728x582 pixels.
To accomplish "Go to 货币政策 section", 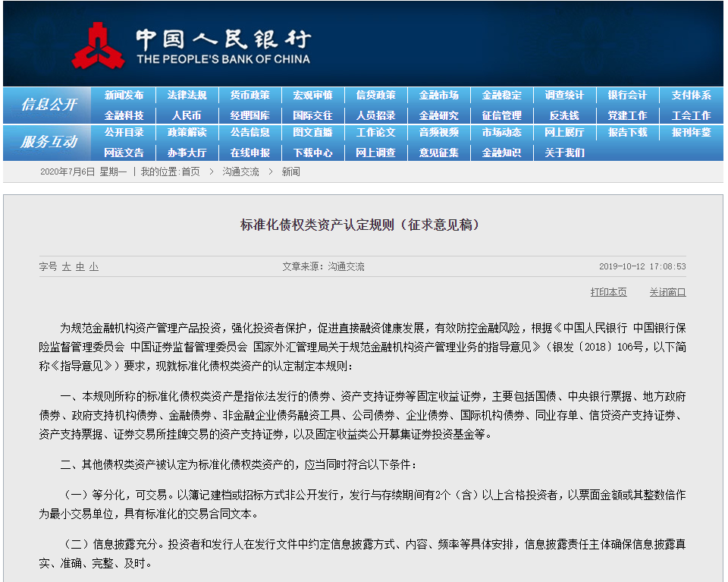I will click(x=250, y=95).
